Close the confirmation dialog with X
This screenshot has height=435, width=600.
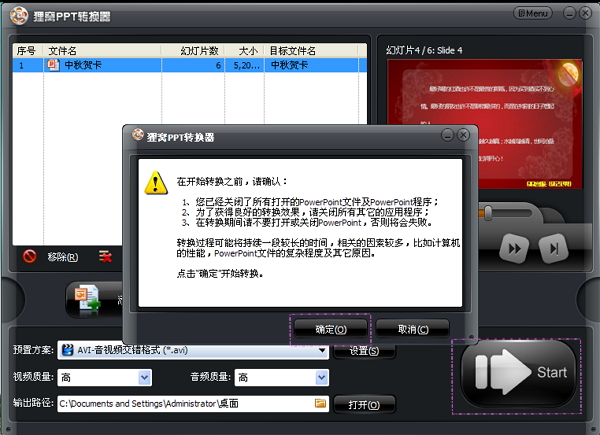pyautogui.click(x=463, y=135)
